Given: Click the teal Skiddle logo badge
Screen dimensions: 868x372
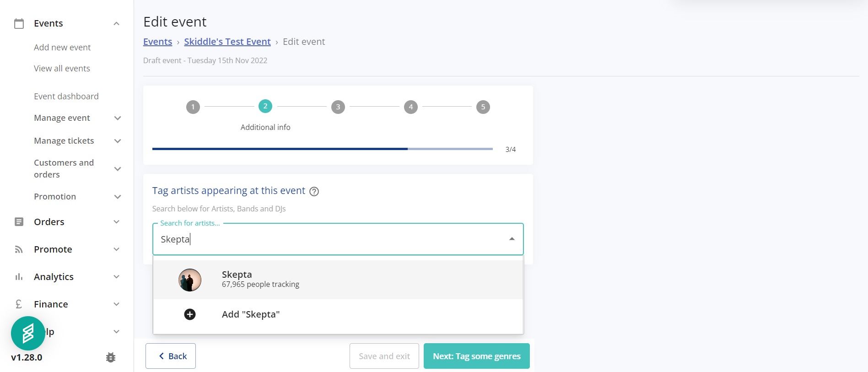Looking at the screenshot, I should [28, 333].
